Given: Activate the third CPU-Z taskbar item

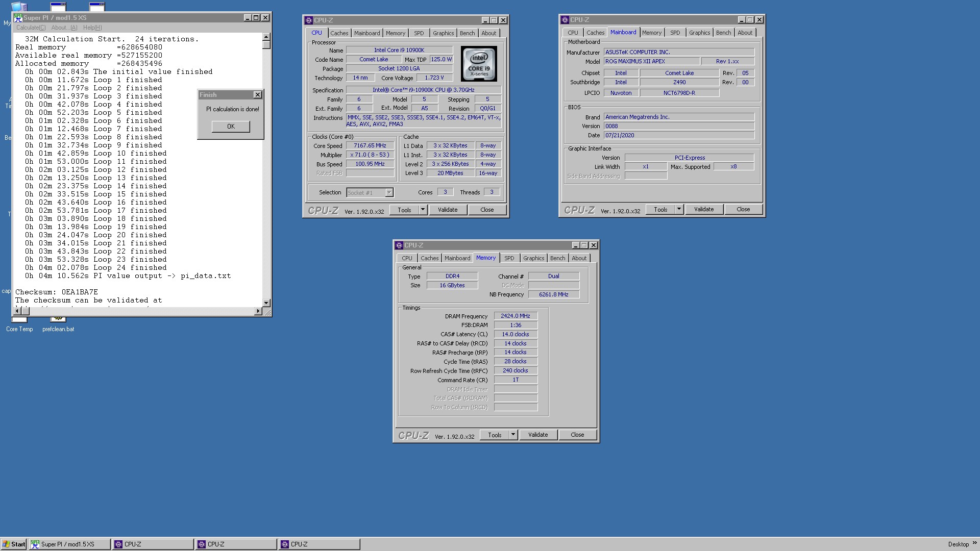Looking at the screenshot, I should tap(319, 544).
